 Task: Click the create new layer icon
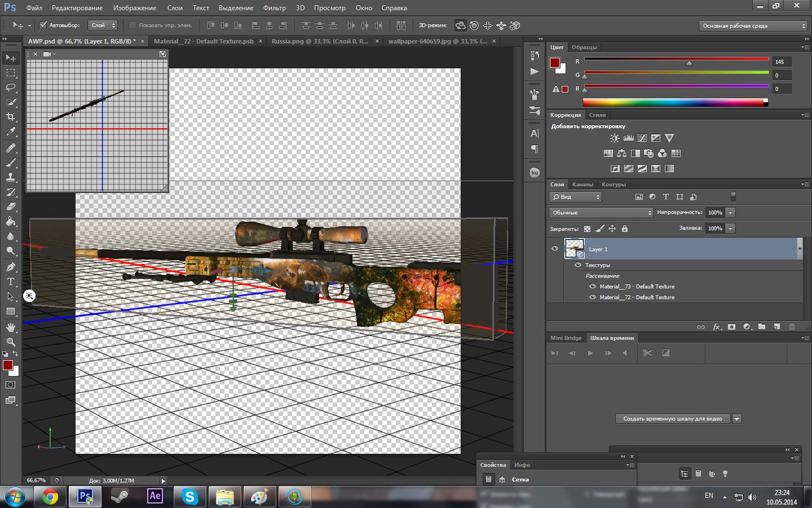point(776,326)
